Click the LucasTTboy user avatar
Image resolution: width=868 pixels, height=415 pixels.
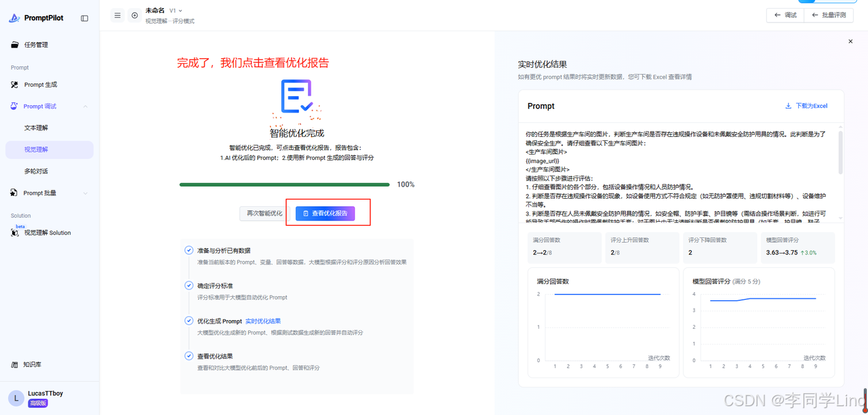(x=16, y=398)
